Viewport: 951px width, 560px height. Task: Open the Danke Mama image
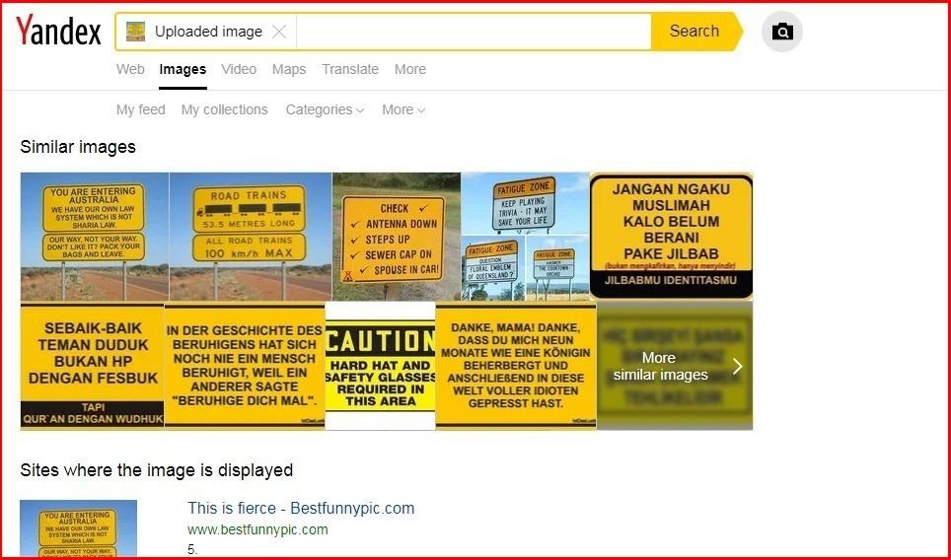coord(516,366)
